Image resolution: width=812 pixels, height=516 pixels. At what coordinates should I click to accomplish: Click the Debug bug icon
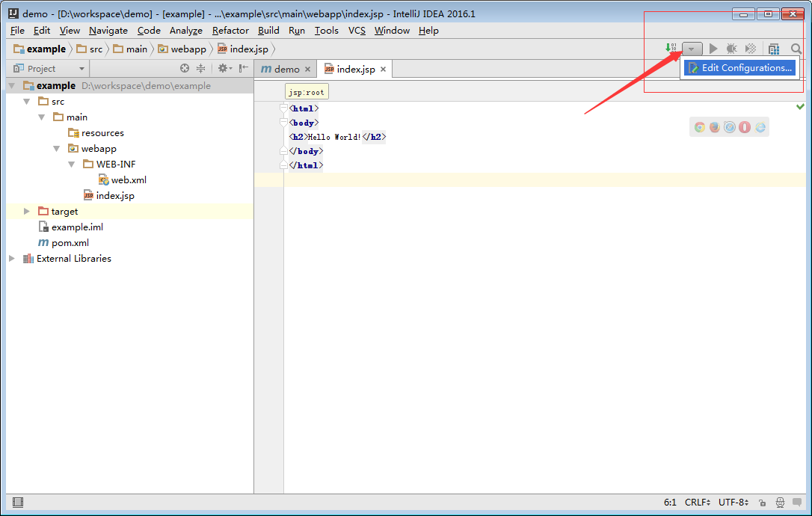pyautogui.click(x=731, y=49)
